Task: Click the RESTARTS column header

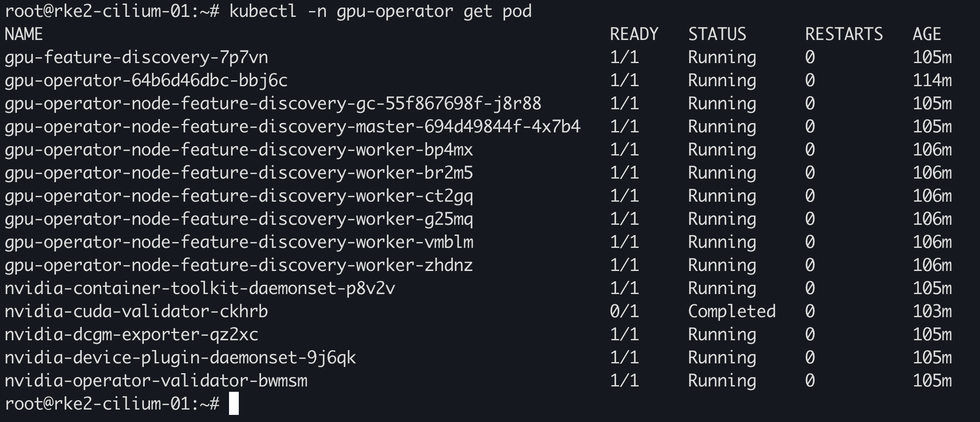Action: [845, 34]
